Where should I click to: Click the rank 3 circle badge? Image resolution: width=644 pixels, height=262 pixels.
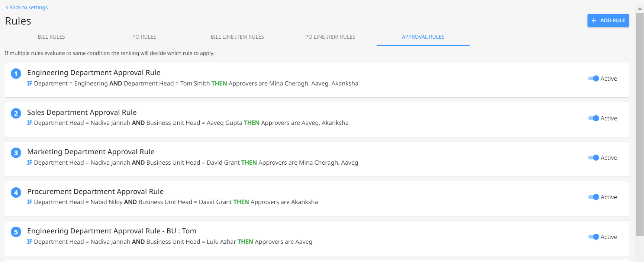(x=16, y=153)
